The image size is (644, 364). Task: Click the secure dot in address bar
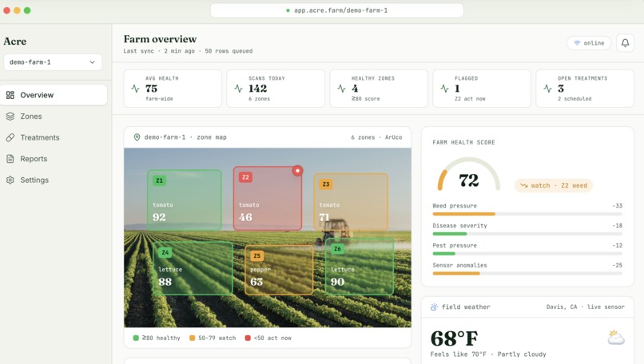288,10
